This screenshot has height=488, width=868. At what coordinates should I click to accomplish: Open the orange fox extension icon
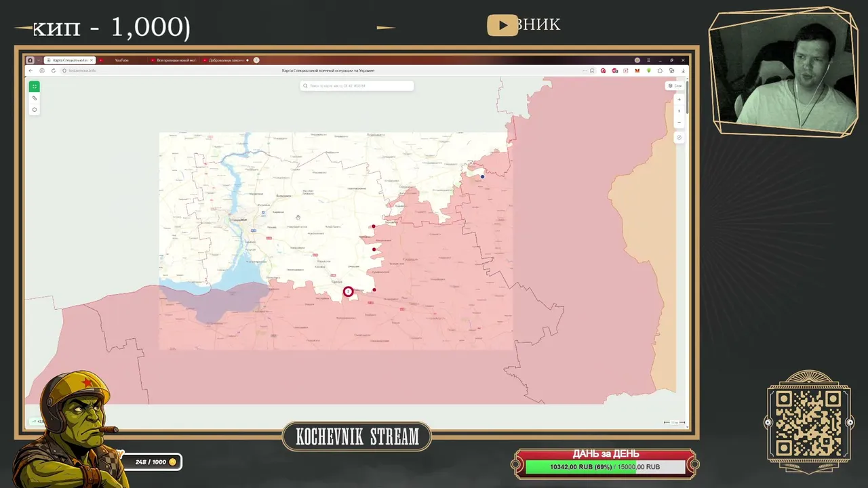click(637, 70)
